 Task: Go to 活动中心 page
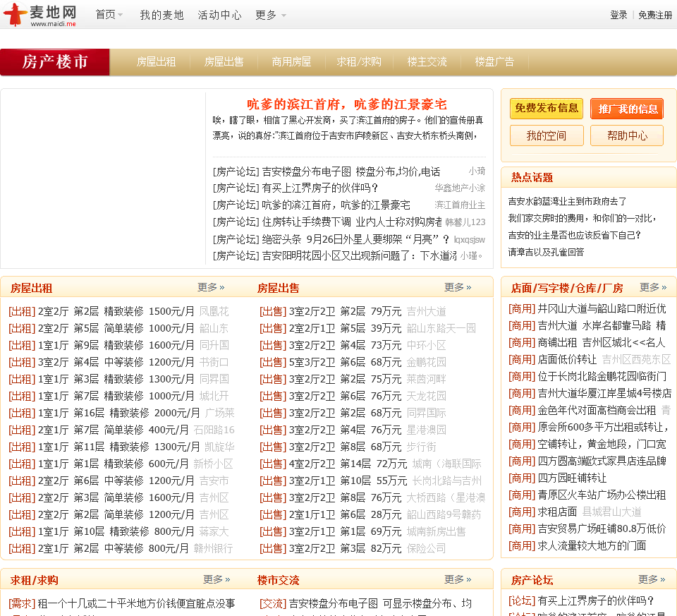pos(219,15)
